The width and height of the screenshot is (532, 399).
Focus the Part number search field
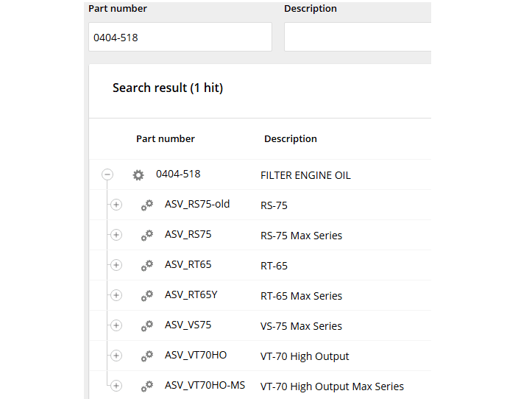[180, 37]
